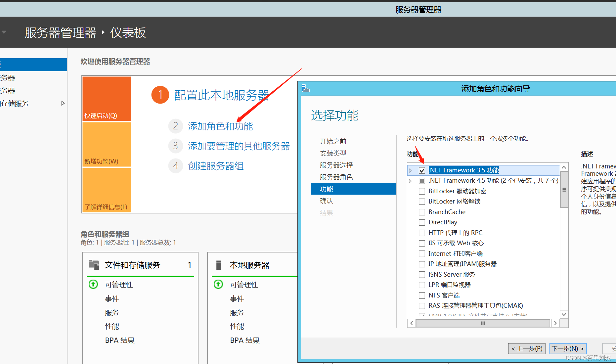Go to 服务器角色 wizard step
616x364 pixels.
336,177
